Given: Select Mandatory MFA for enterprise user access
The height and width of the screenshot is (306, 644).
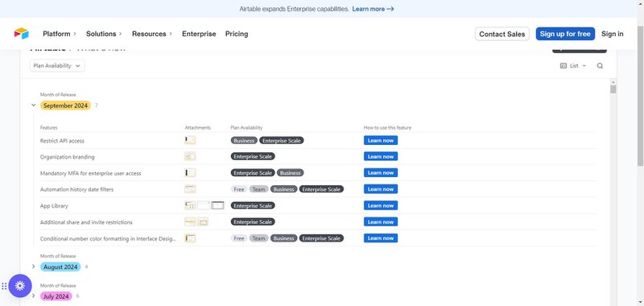Looking at the screenshot, I should (x=90, y=173).
